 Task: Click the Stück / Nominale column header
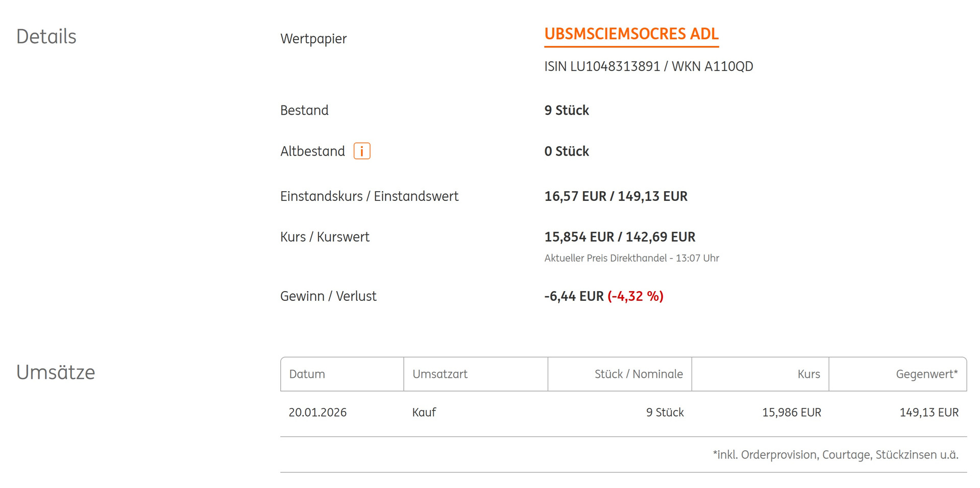[638, 374]
